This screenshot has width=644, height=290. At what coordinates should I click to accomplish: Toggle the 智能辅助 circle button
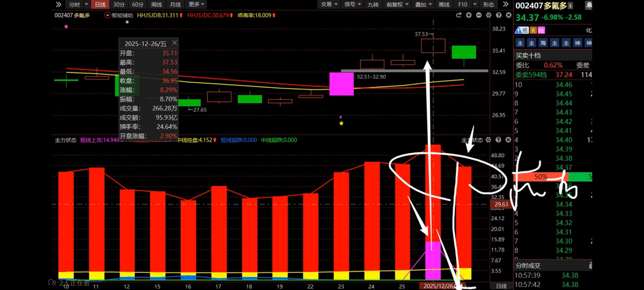[x=107, y=15]
